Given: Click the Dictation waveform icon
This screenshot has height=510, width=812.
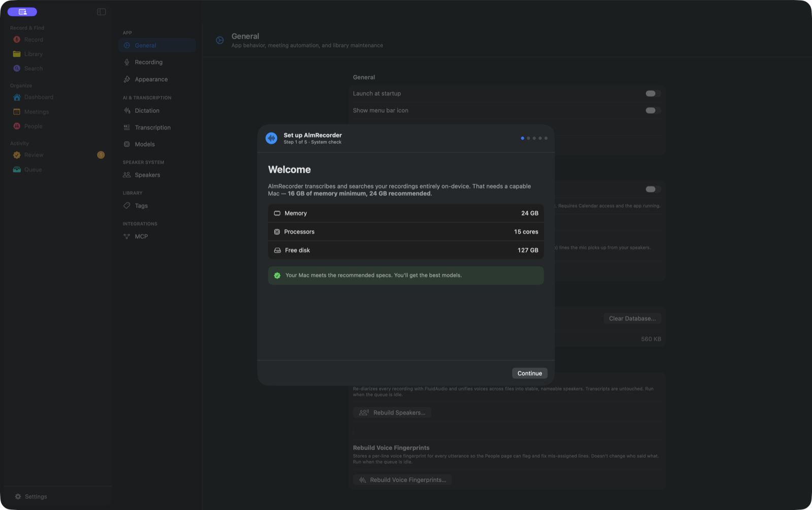Looking at the screenshot, I should (x=127, y=110).
